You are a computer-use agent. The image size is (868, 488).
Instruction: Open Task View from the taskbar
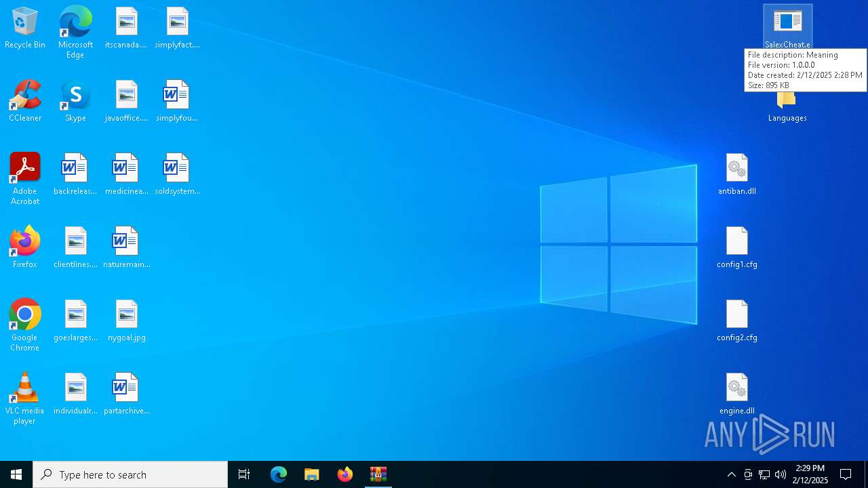(244, 474)
